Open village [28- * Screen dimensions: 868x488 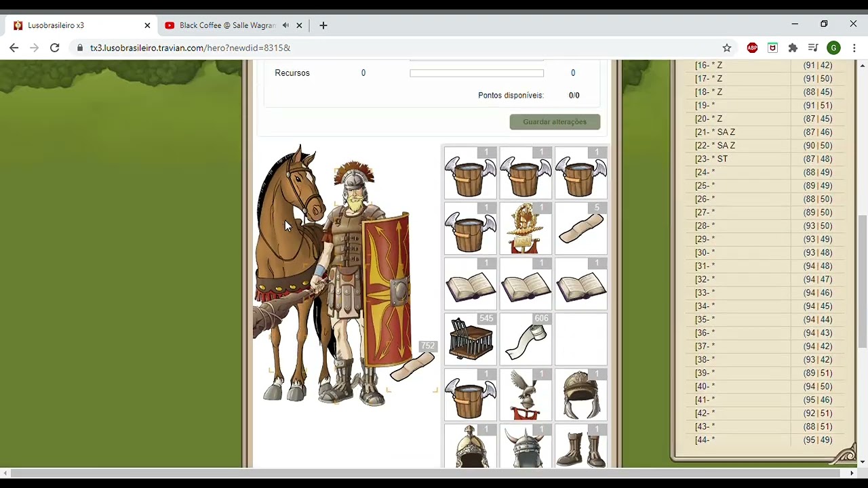[705, 226]
